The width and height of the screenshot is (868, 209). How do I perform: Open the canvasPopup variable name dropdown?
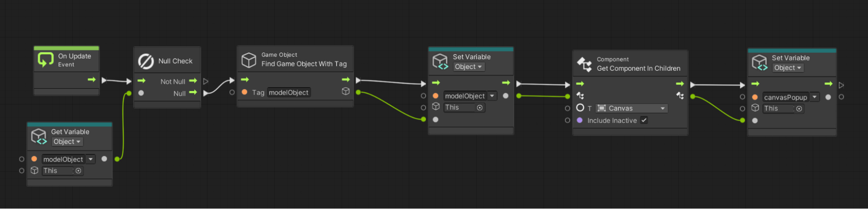815,97
